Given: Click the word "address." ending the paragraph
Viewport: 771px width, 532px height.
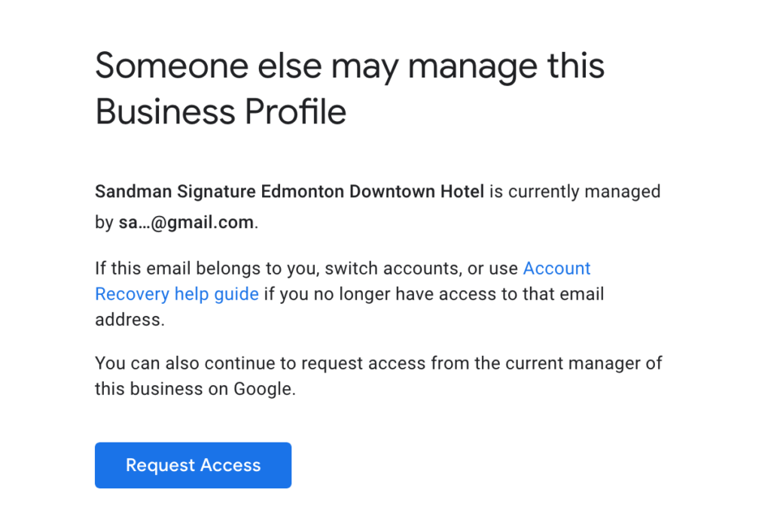Looking at the screenshot, I should pos(129,320).
